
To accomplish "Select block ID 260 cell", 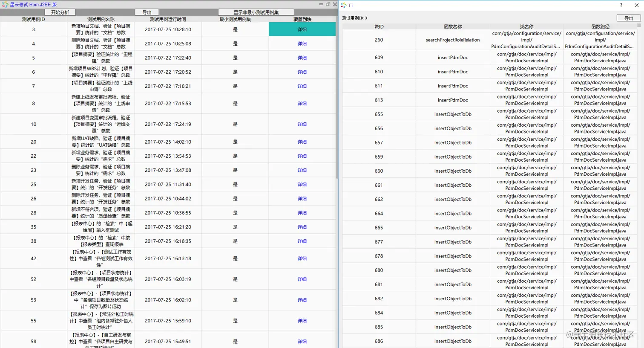I will click(x=379, y=40).
